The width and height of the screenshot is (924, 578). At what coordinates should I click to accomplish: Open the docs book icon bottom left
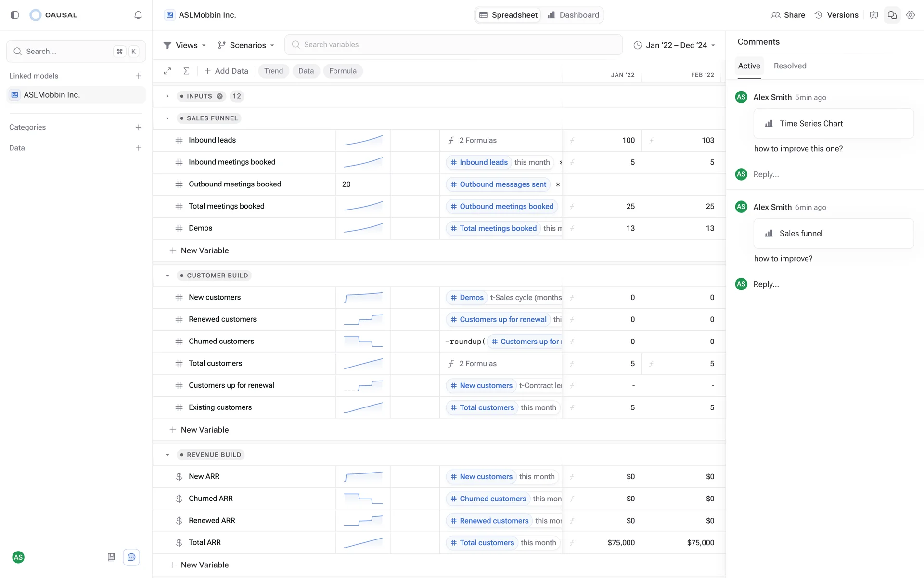pos(111,557)
